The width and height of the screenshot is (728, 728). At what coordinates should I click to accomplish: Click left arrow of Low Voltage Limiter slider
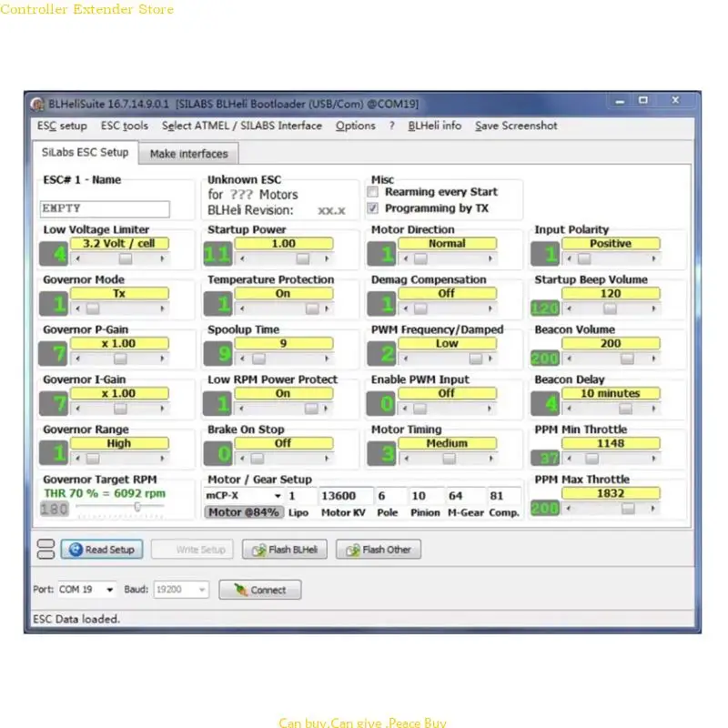click(x=78, y=258)
